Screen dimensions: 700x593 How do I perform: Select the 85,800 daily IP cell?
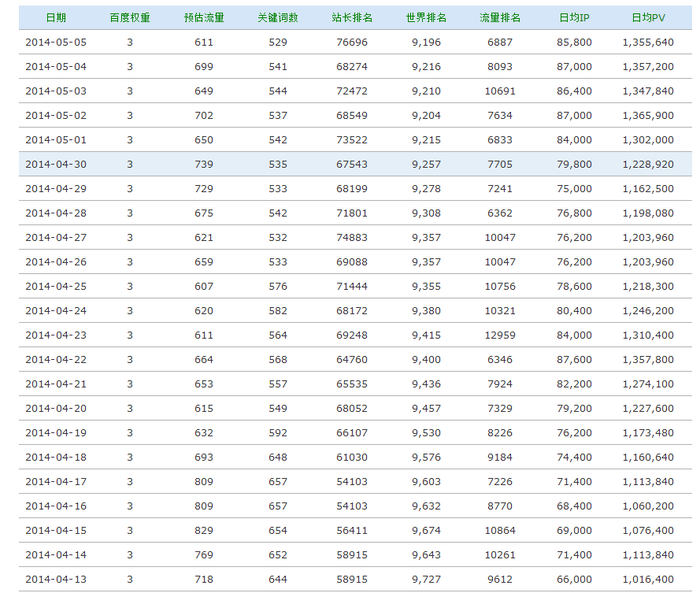coord(574,42)
